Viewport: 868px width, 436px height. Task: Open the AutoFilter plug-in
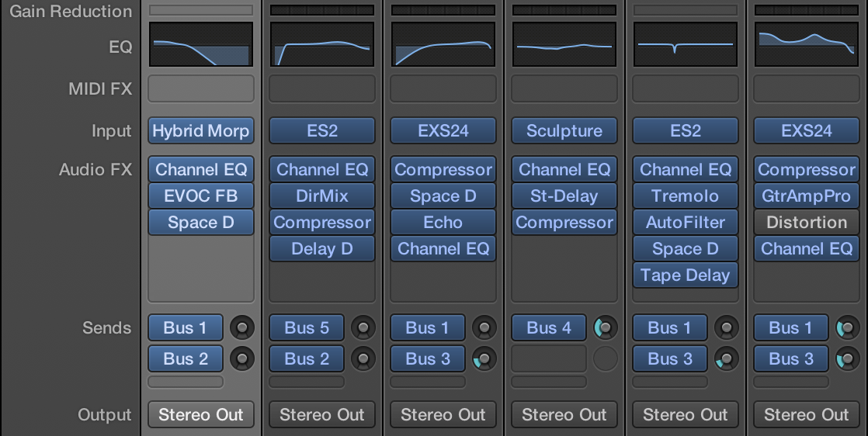point(686,223)
